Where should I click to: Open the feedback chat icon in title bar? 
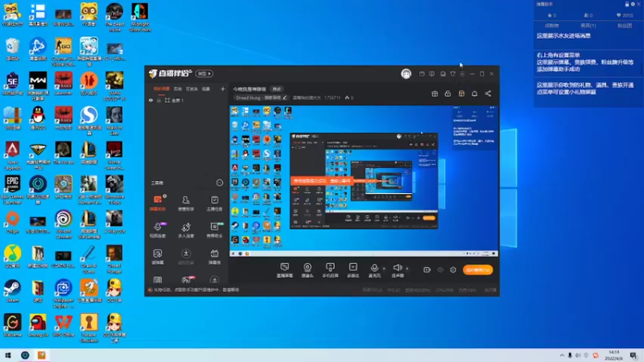[x=431, y=74]
